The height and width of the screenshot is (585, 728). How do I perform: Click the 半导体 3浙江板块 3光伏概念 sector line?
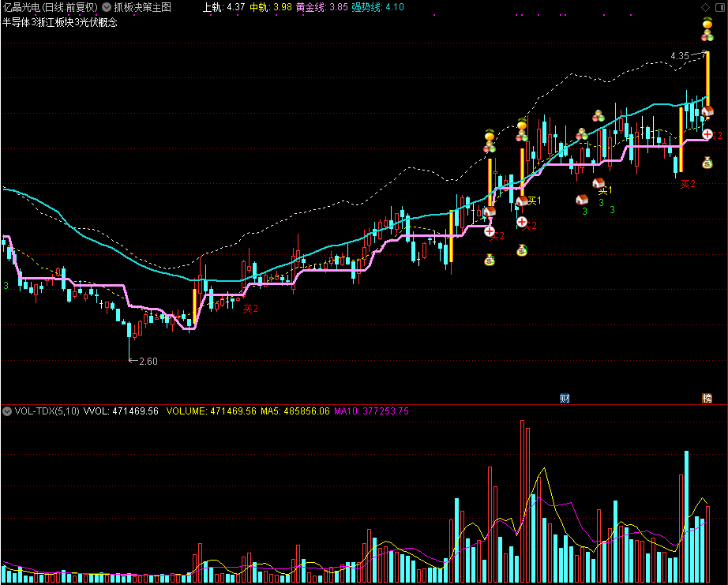click(60, 22)
